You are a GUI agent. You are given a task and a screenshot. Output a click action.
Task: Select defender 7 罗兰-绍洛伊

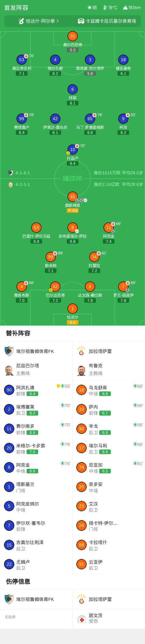123,287
